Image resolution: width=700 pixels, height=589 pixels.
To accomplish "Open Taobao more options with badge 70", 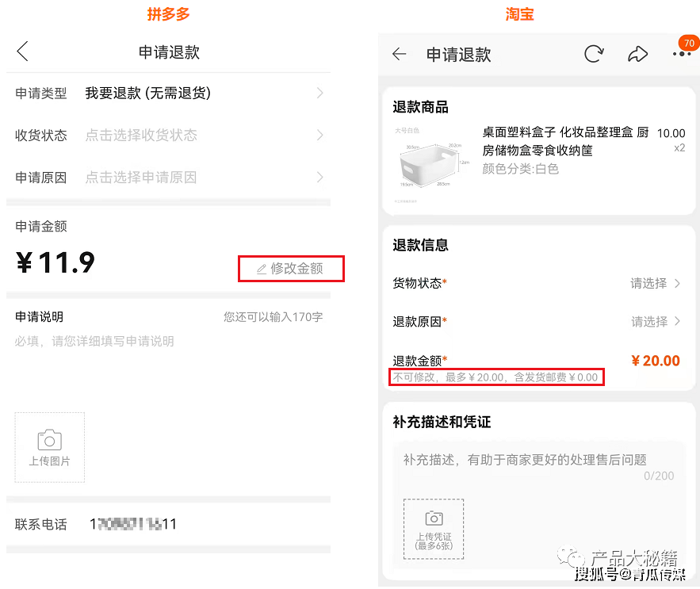I will (682, 54).
